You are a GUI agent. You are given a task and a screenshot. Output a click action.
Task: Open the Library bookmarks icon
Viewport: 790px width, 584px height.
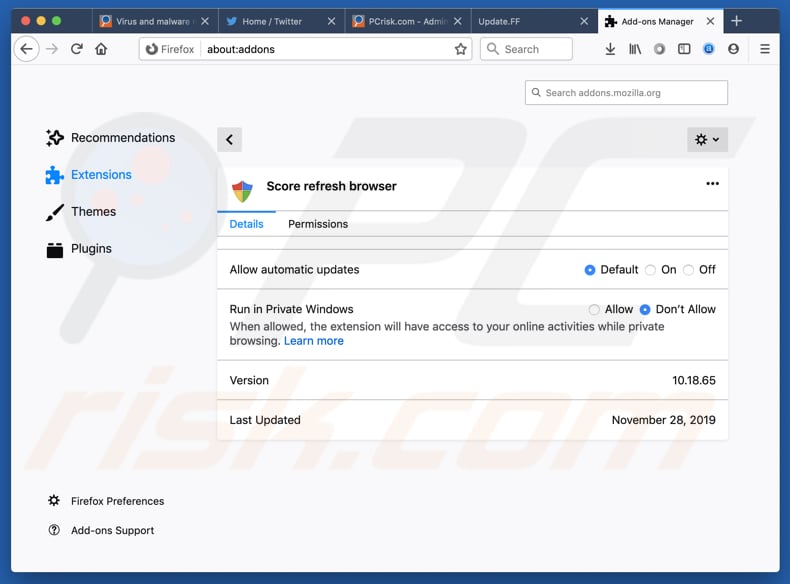click(635, 49)
